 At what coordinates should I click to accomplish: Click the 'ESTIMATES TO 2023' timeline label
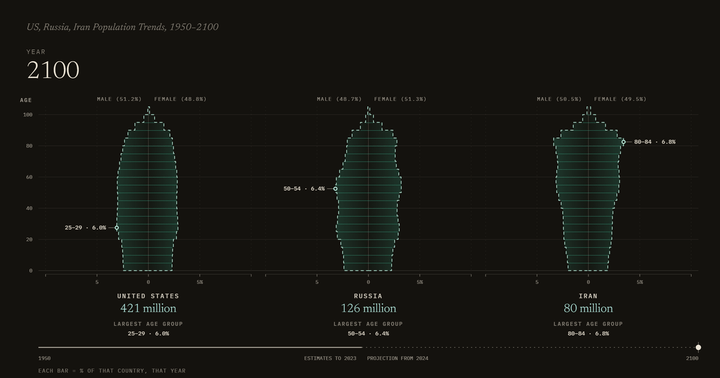click(330, 358)
